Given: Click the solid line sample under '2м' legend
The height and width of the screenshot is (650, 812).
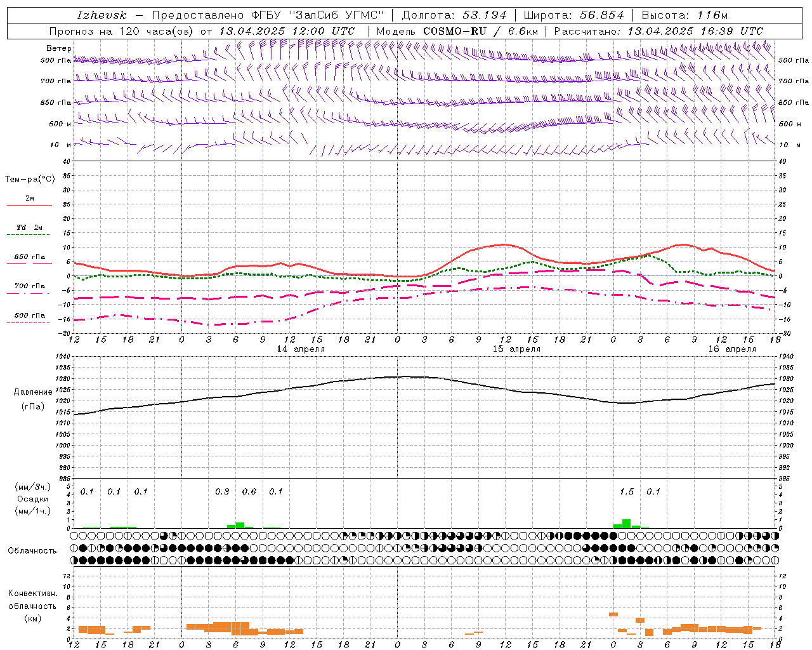Looking at the screenshot, I should pyautogui.click(x=29, y=205).
